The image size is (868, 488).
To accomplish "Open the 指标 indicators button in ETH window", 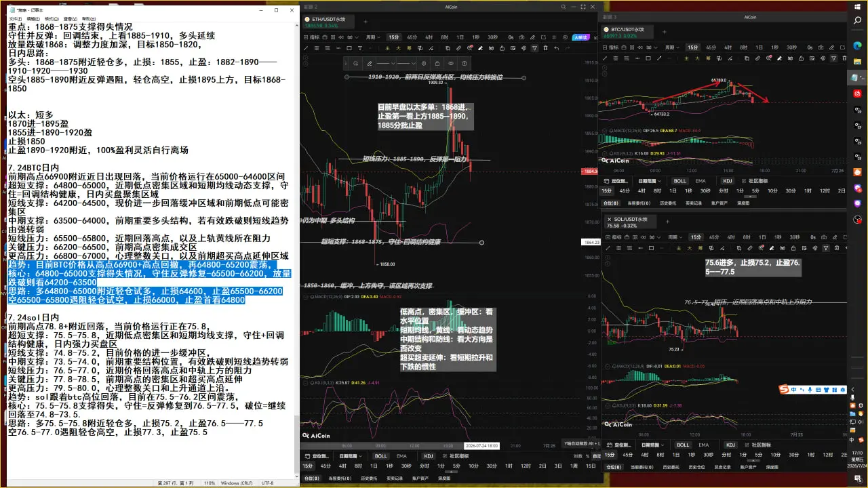I will click(x=312, y=37).
